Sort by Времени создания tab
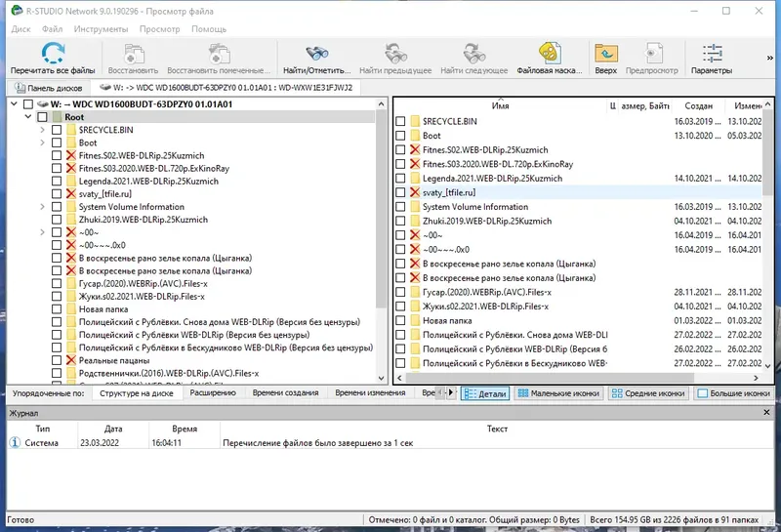Viewport: 781px width, 532px height. point(285,393)
